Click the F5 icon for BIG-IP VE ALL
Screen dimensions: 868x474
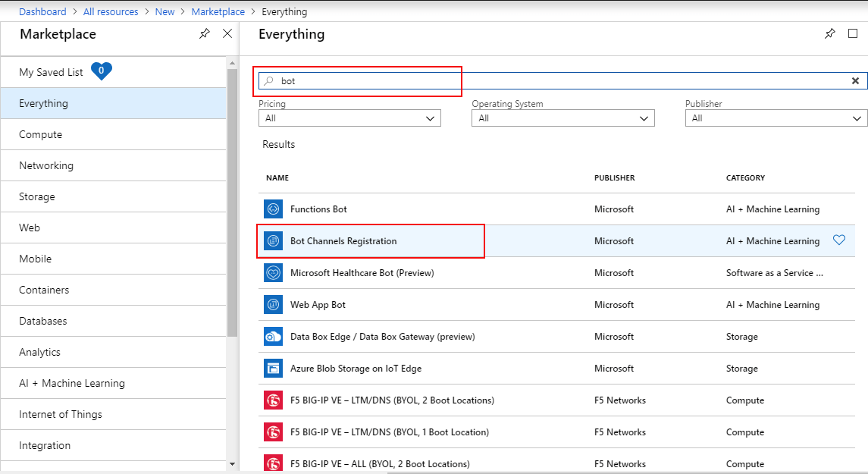274,463
